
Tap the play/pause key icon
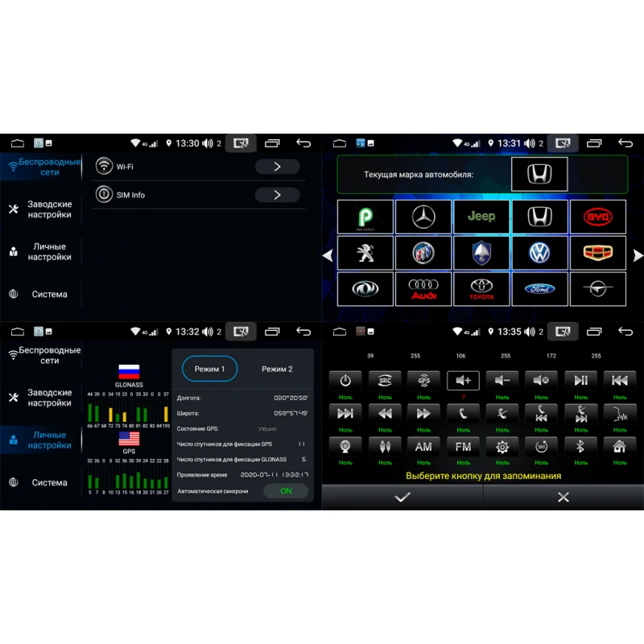(580, 381)
